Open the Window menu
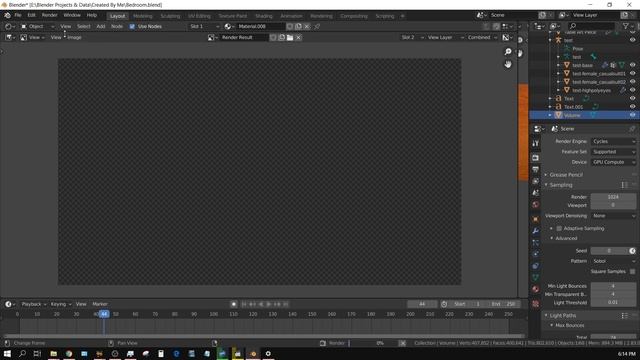Image resolution: width=640 pixels, height=360 pixels. 72,15
